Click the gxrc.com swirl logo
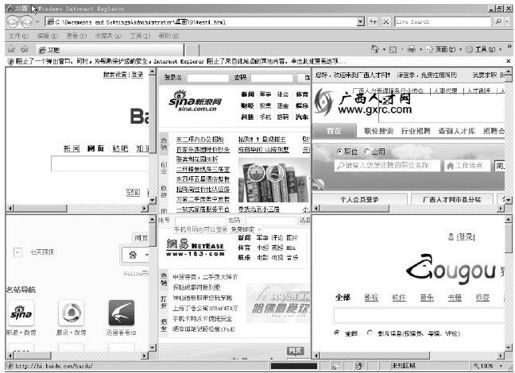Screen dimensions: 515x373 coord(323,102)
